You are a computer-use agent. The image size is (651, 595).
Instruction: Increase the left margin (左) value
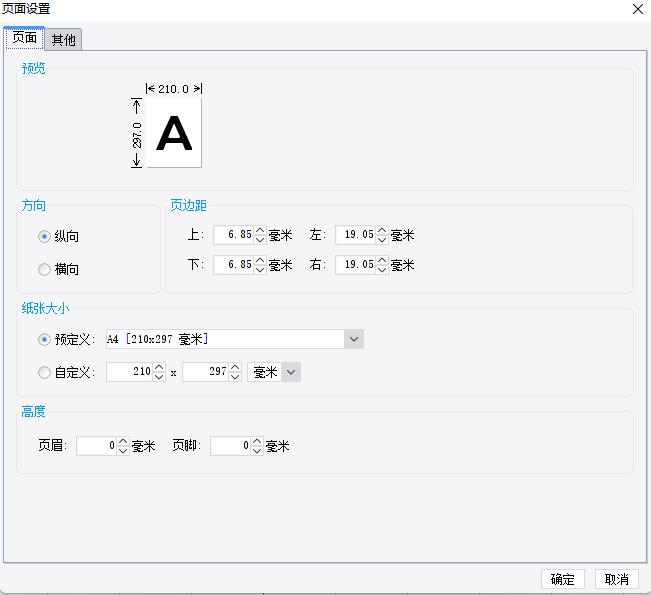tap(382, 230)
